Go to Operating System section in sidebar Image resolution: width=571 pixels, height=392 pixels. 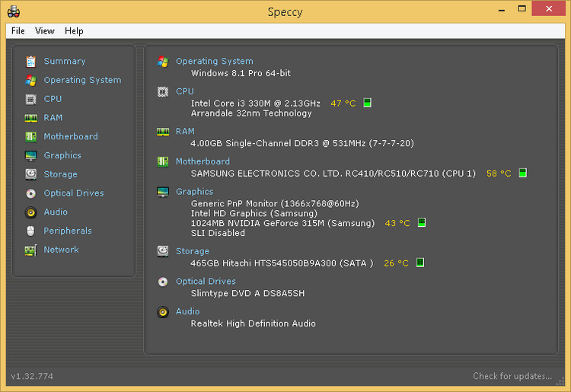(82, 80)
